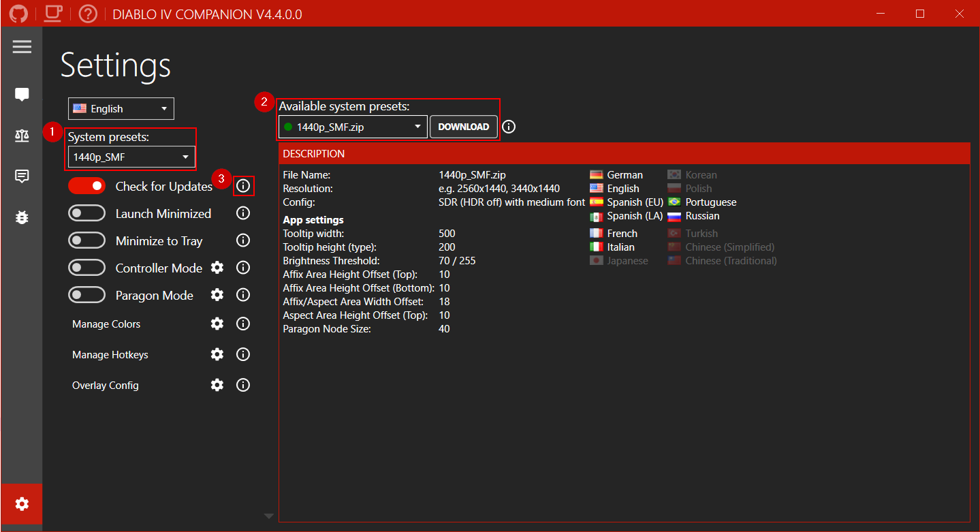Open the hamburger navigation menu
The width and height of the screenshot is (980, 532).
click(x=22, y=46)
